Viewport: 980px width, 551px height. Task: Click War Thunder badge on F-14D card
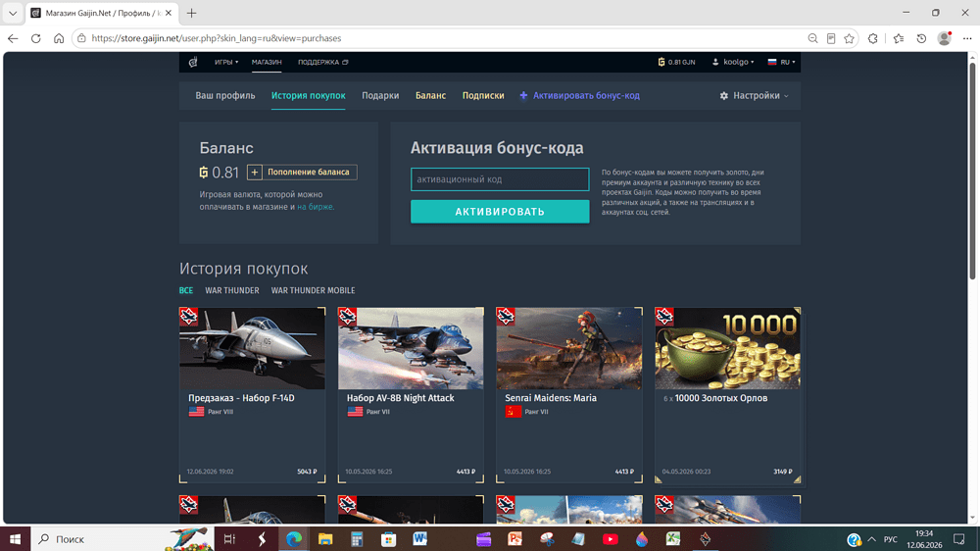189,317
